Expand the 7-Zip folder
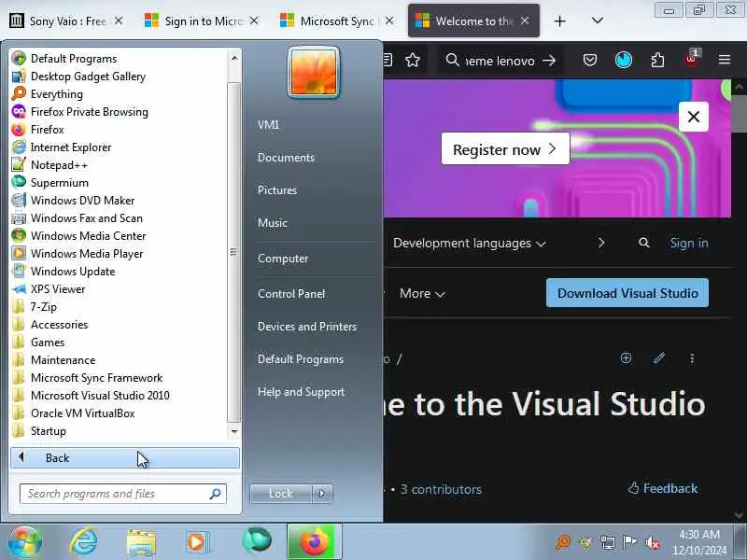Screen dimensions: 747x560 35,307
